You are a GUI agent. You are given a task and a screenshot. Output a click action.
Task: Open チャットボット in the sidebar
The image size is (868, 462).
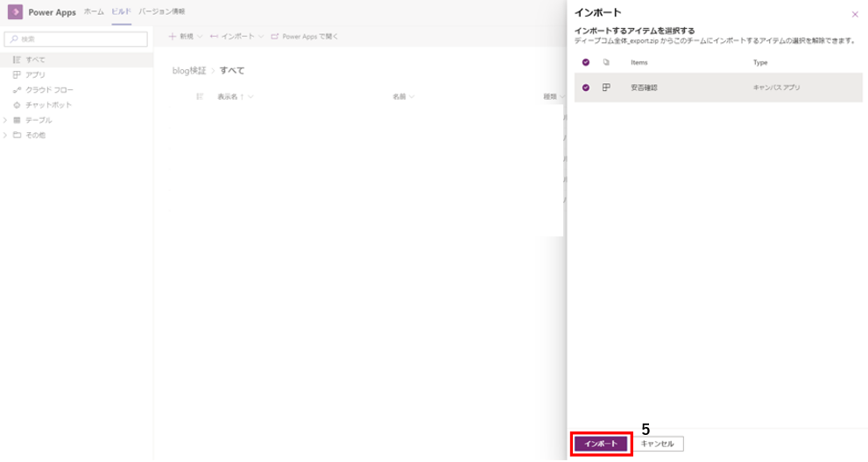(48, 105)
